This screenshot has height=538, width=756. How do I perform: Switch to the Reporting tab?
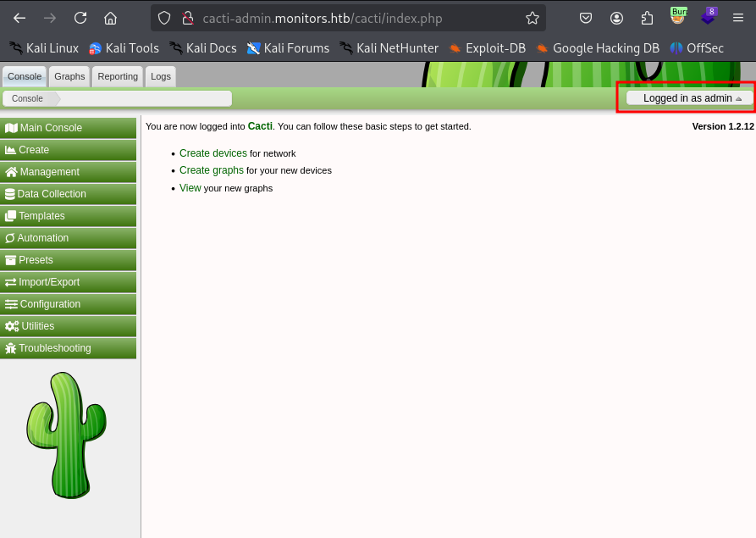pos(118,76)
